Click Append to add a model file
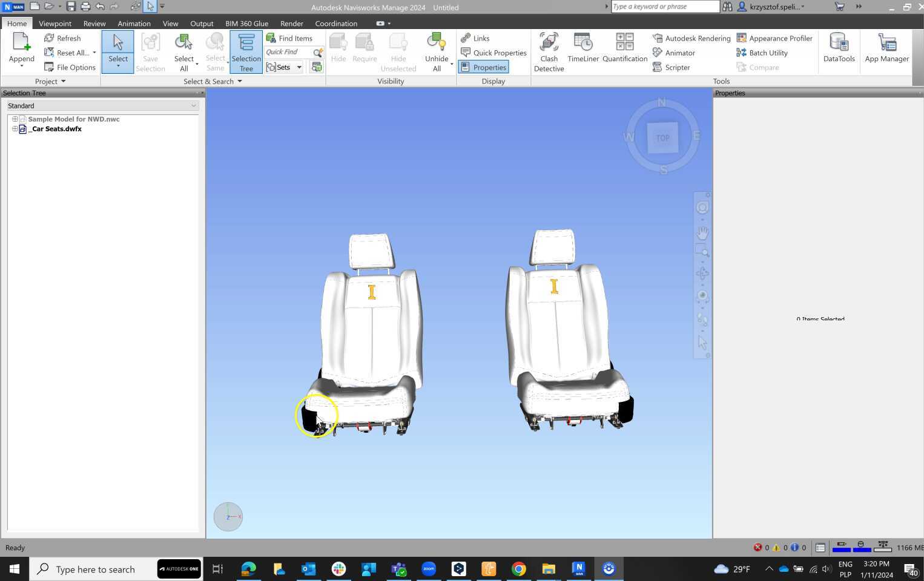924x581 pixels. tap(21, 48)
